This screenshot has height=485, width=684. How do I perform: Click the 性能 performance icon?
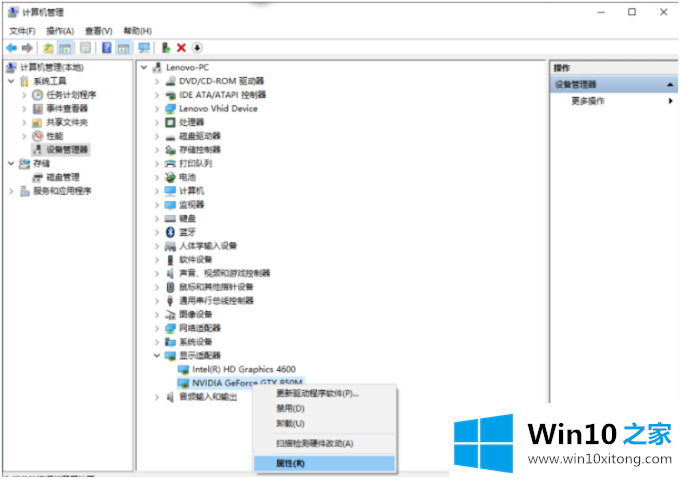(38, 136)
